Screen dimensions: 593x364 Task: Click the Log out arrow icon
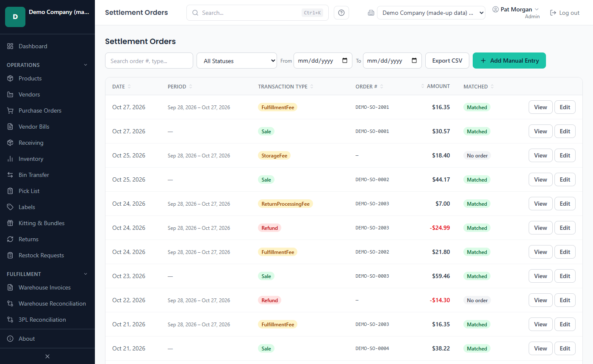(x=553, y=13)
